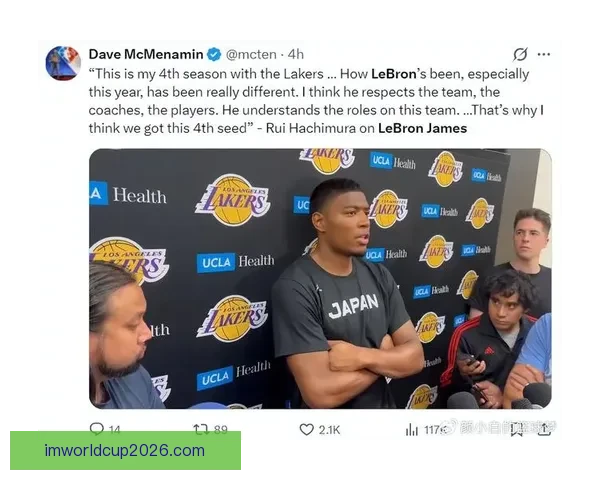Click the share upload icon
This screenshot has height=480, width=600.
click(544, 429)
